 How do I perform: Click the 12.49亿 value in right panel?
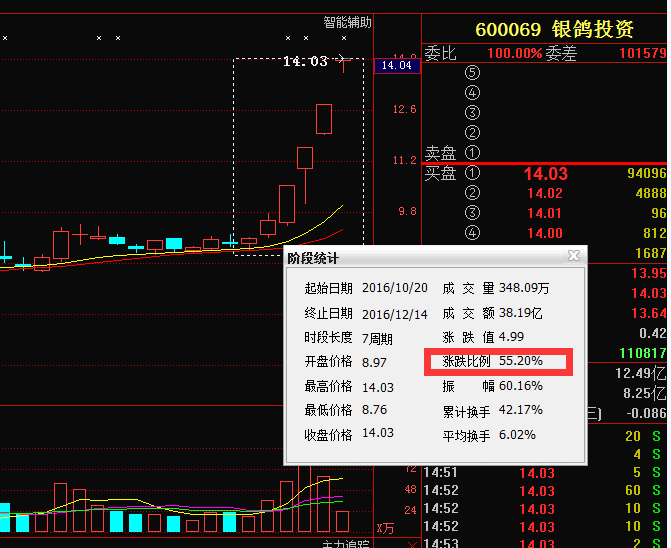pyautogui.click(x=641, y=373)
